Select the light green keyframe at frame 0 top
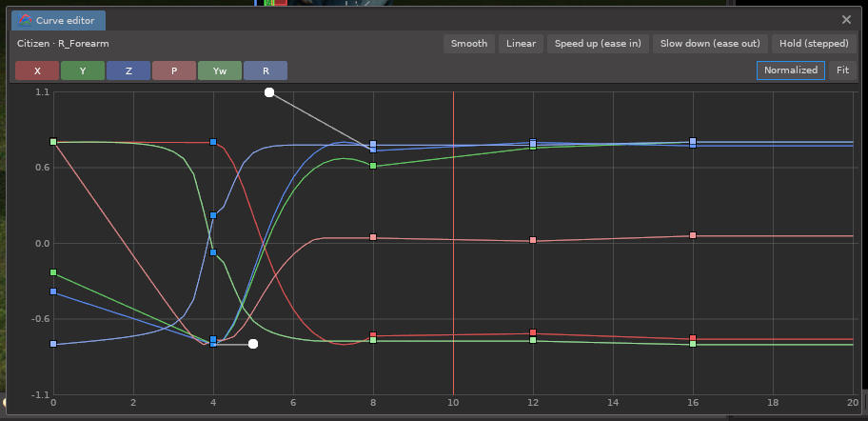Viewport: 868px width, 421px height. point(53,142)
